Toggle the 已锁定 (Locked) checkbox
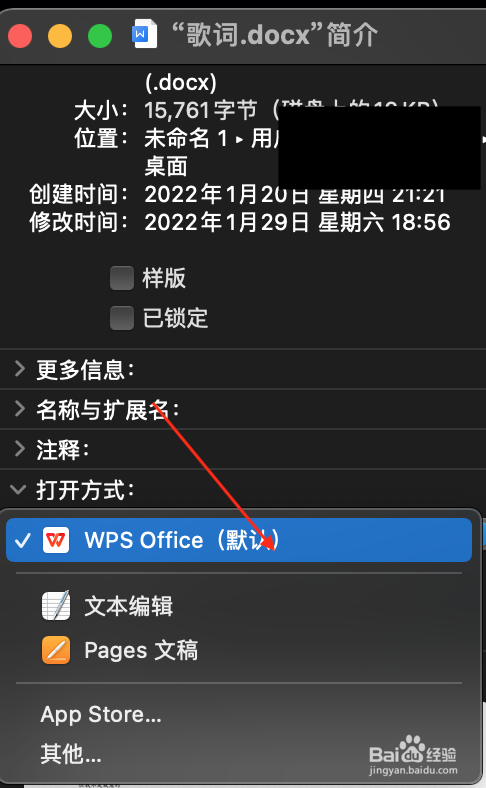Screen dimensions: 486x788 coord(122,318)
